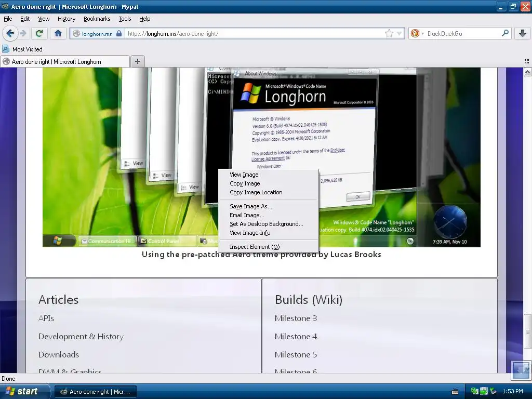Reload the page with the refresh icon
This screenshot has height=399, width=532.
[39, 33]
